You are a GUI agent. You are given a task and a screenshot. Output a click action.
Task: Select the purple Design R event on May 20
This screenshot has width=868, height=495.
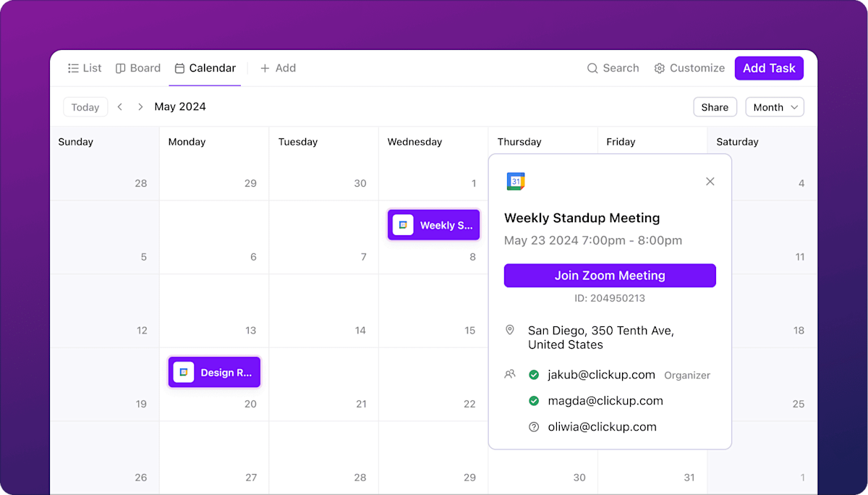[x=214, y=372]
